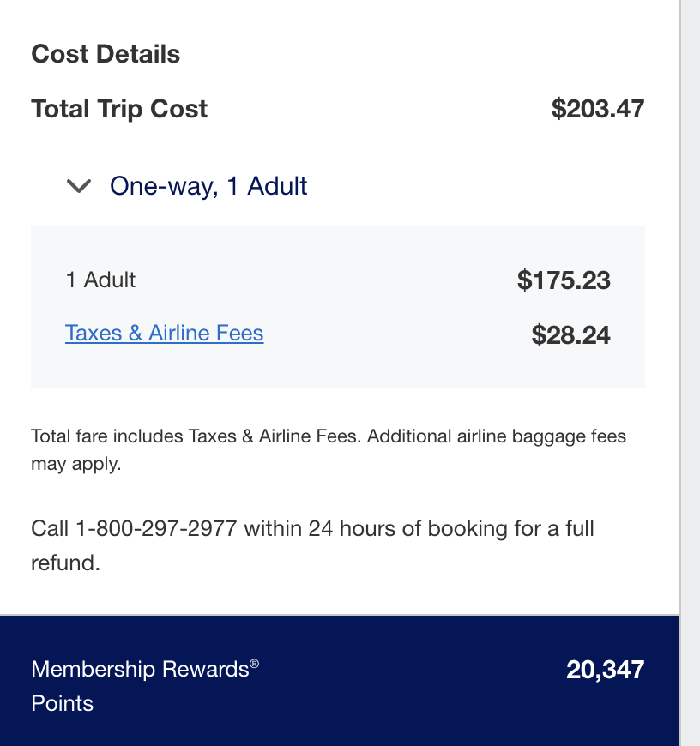Click the word Points in navy banner
The height and width of the screenshot is (746, 700).
(62, 704)
